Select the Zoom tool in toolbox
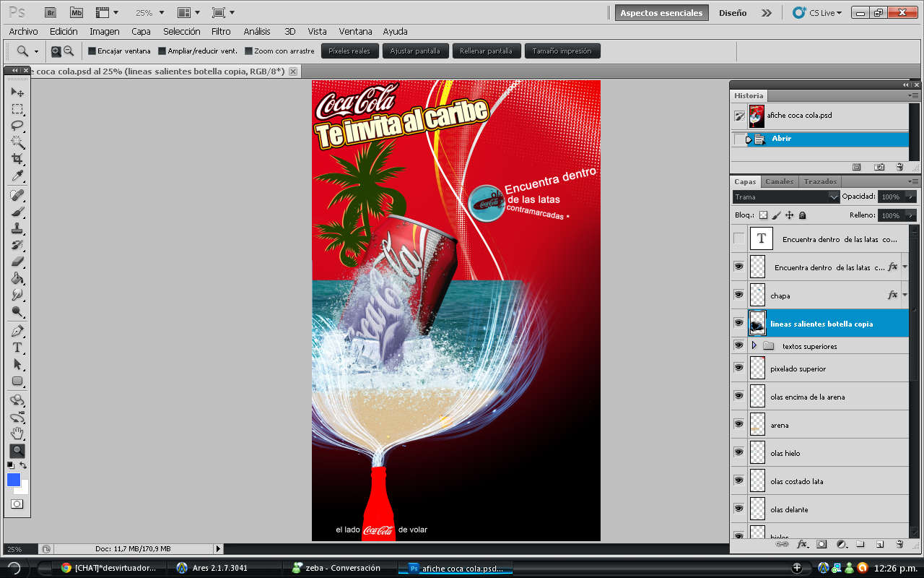 (17, 450)
